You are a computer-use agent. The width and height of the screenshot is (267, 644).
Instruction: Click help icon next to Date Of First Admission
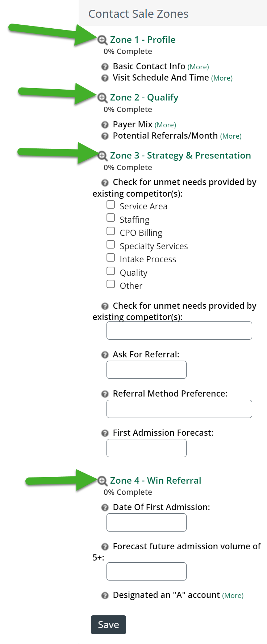105,508
